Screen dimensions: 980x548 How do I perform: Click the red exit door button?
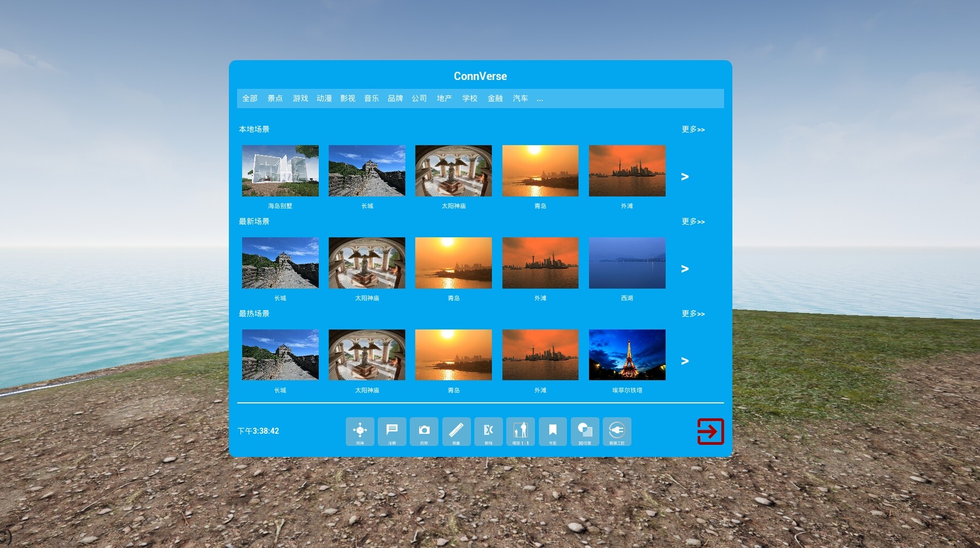pyautogui.click(x=710, y=432)
